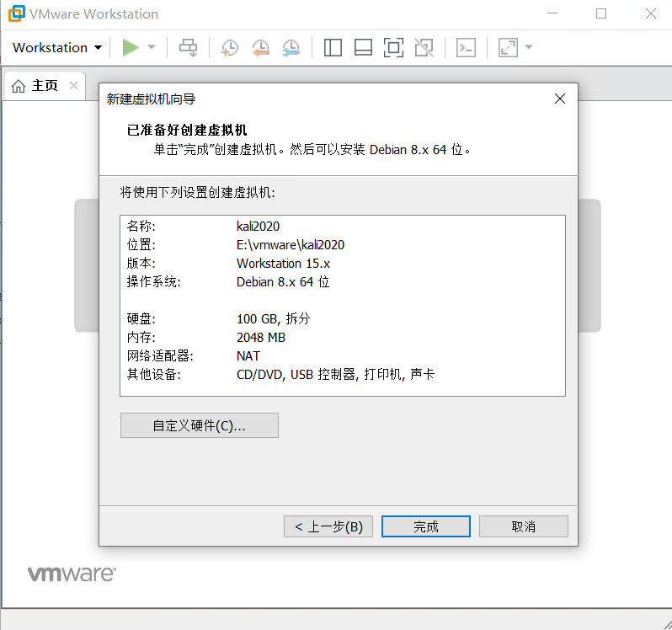Maximize the VMware Workstation window

click(601, 13)
